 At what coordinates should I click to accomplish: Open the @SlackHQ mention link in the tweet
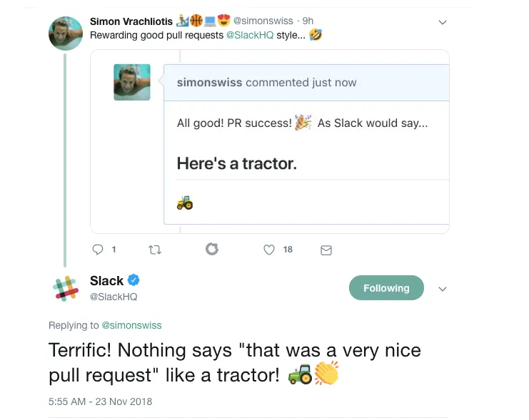251,35
